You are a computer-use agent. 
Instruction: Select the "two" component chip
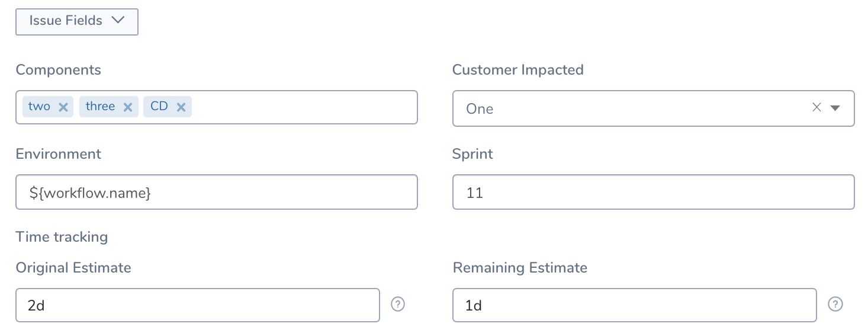[x=39, y=107]
